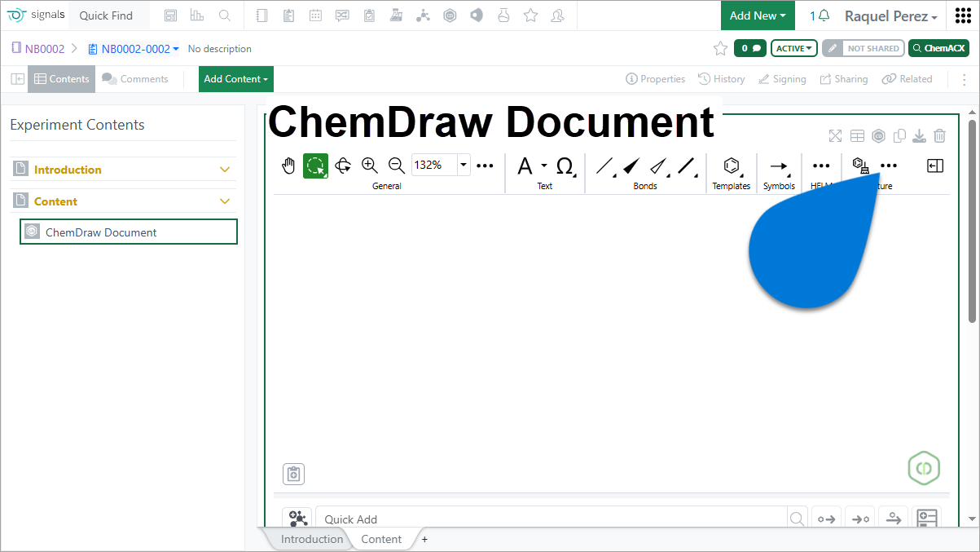980x552 pixels.
Task: Open the NB0002 notebook link
Action: pyautogui.click(x=44, y=49)
